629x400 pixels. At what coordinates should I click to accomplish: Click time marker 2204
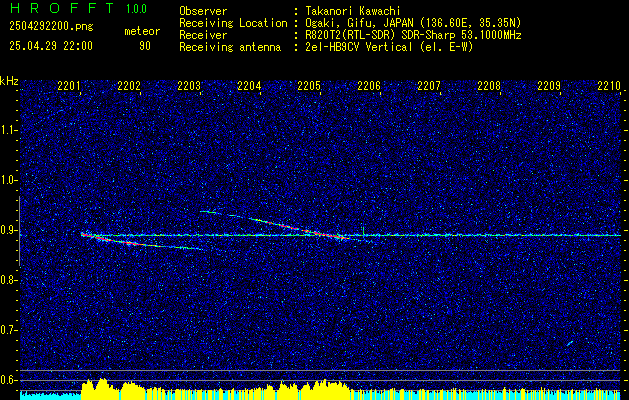tap(249, 85)
